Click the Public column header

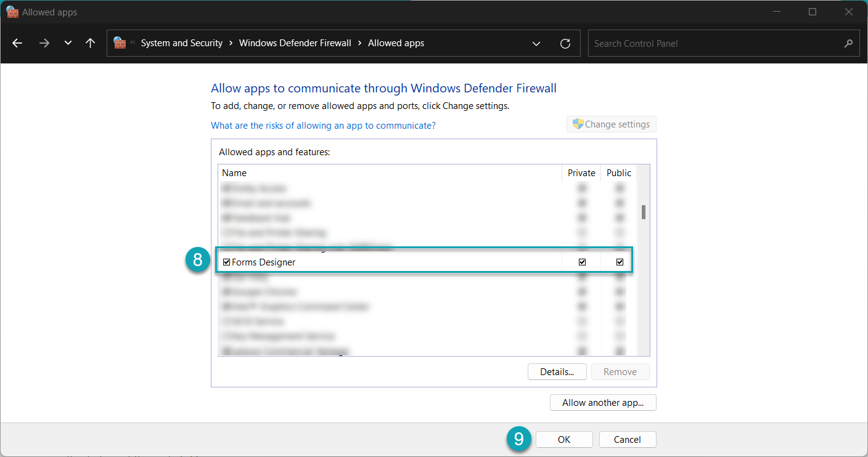tap(619, 173)
